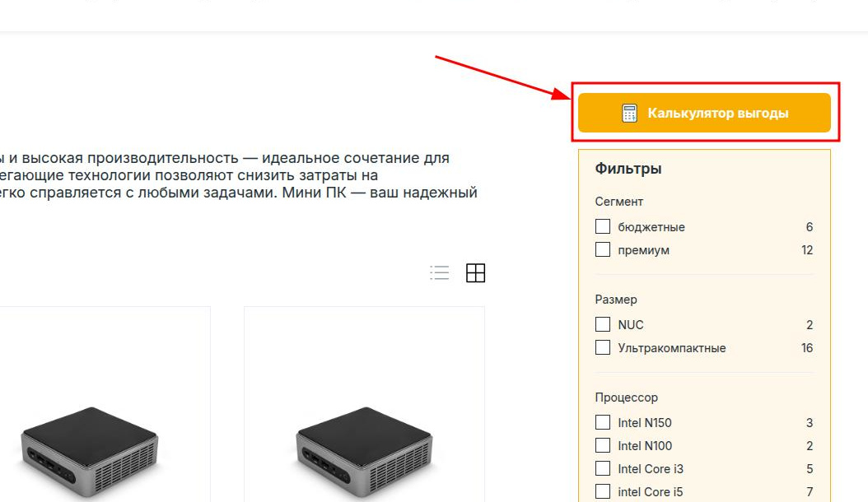
Task: Check the премиум segment filter
Action: tap(603, 249)
